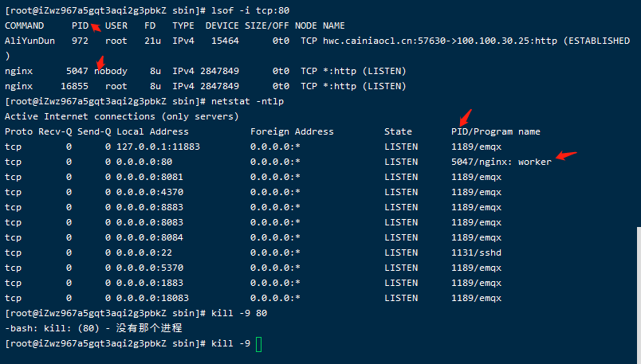
Task: Select nginx PID 16855 value
Action: click(x=74, y=86)
